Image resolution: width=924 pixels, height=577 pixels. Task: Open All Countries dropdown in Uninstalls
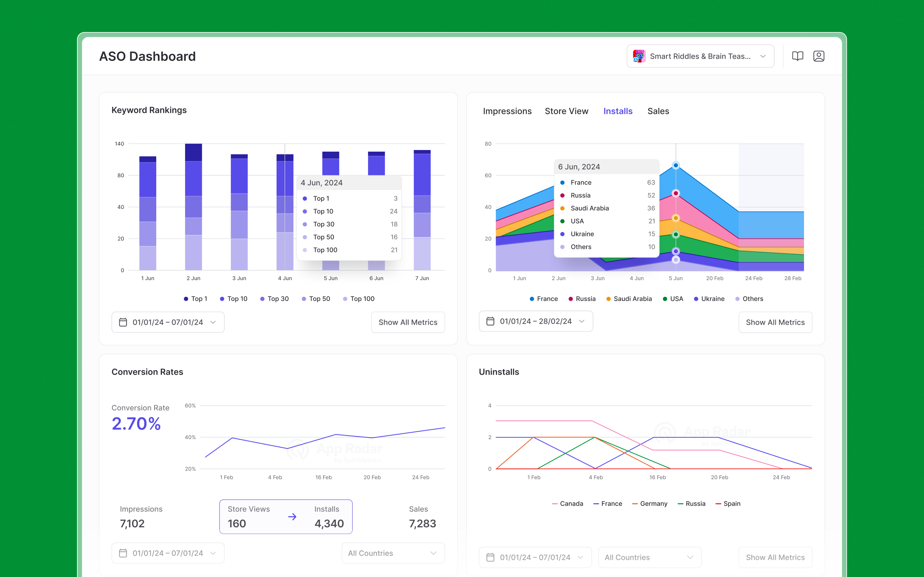point(649,557)
